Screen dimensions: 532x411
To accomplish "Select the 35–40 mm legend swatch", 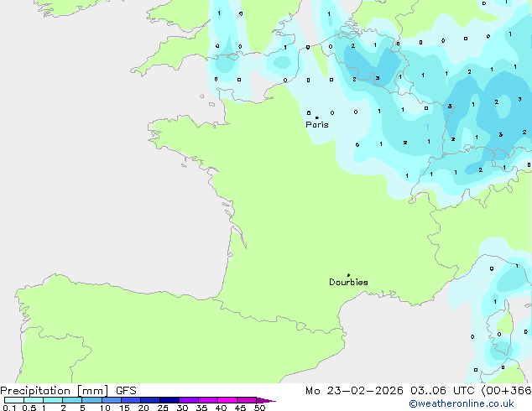I will (208, 400).
